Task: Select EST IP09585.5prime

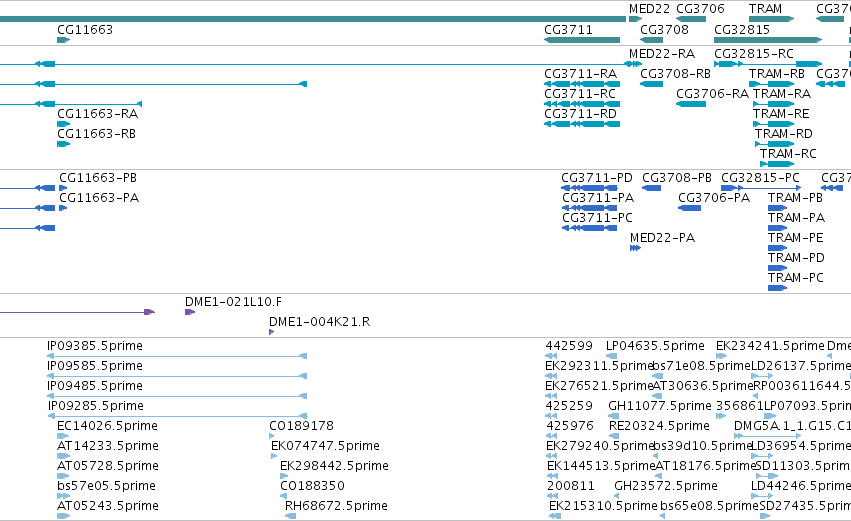Action: (x=95, y=366)
